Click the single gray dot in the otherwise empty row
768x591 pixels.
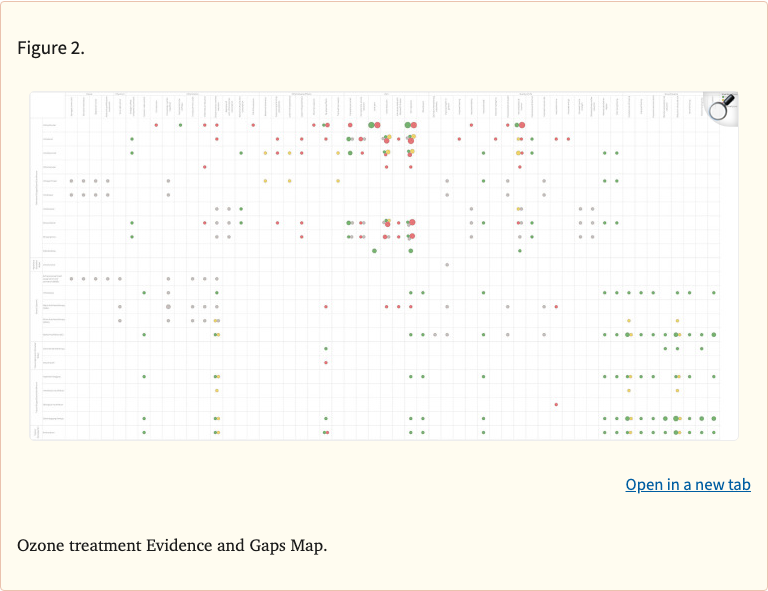447,265
